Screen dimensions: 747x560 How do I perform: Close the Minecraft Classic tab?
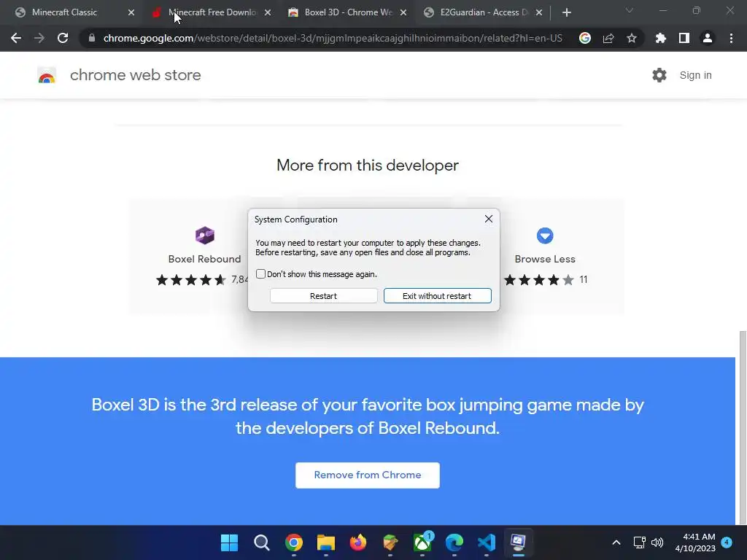click(x=131, y=12)
